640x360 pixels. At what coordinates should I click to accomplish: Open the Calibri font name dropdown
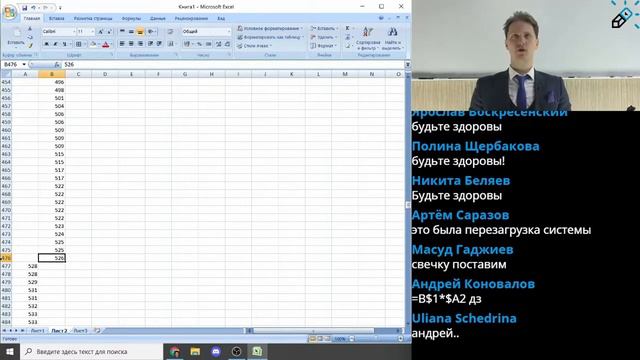coord(74,31)
